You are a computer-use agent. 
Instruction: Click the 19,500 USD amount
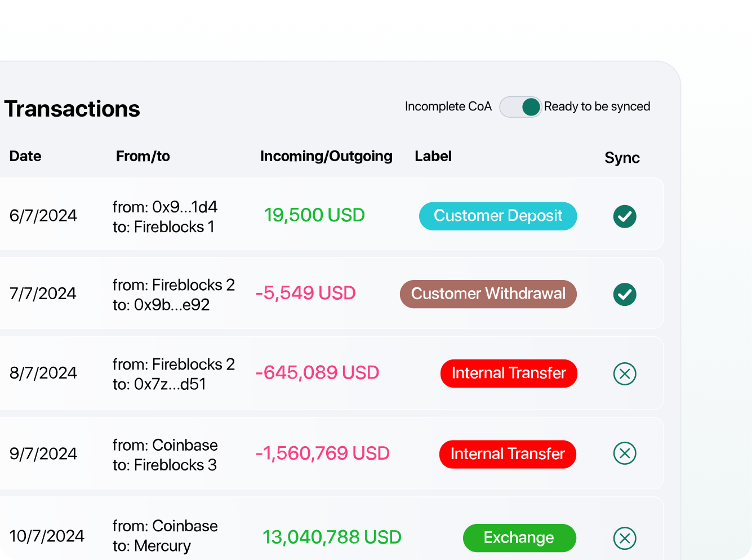click(x=314, y=215)
